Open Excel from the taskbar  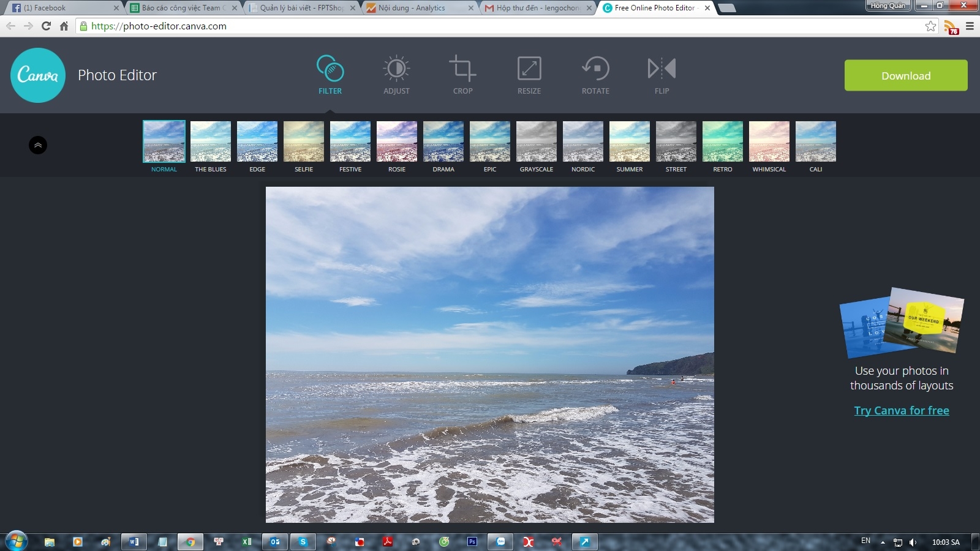247,541
